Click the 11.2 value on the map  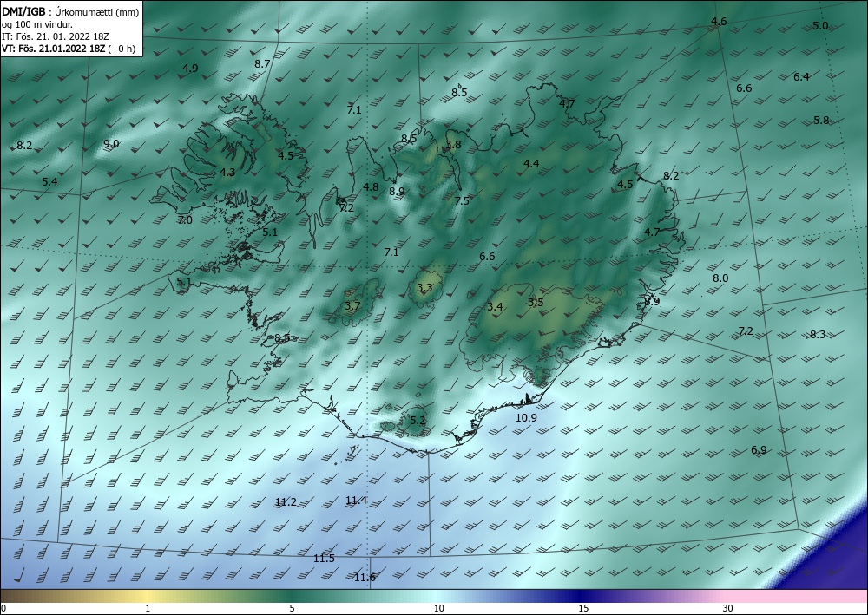286,502
